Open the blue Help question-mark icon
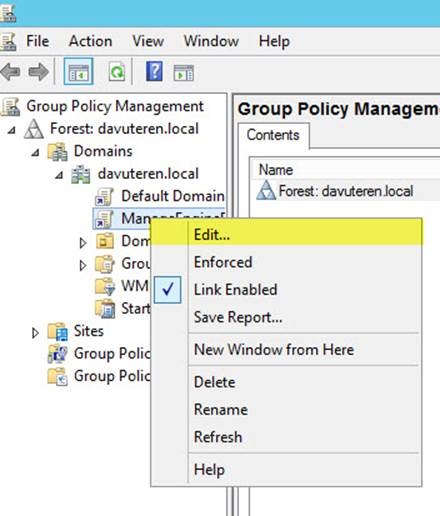Screen dimensions: 440x516 coord(154,71)
